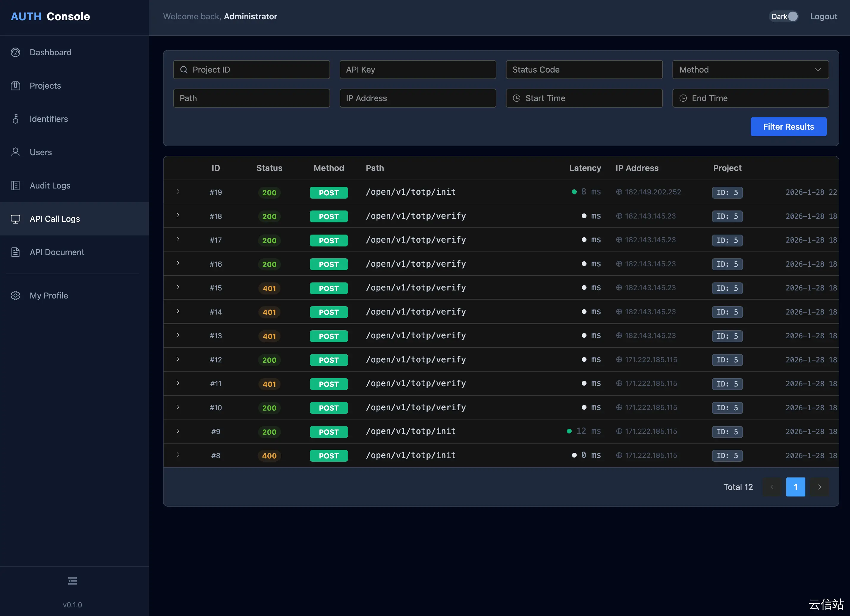Image resolution: width=850 pixels, height=616 pixels.
Task: Click the Start Time picker field
Action: [584, 98]
